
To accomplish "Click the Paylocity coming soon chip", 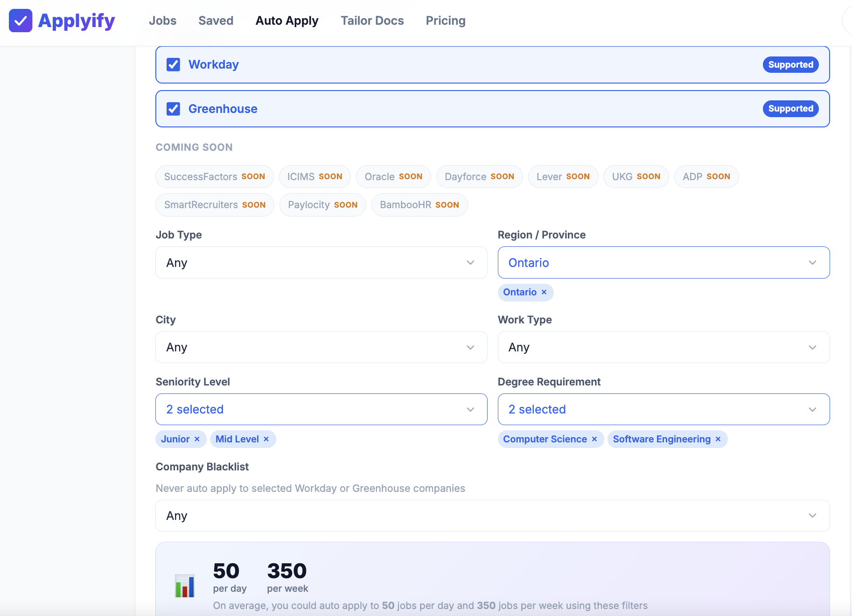I will click(323, 205).
